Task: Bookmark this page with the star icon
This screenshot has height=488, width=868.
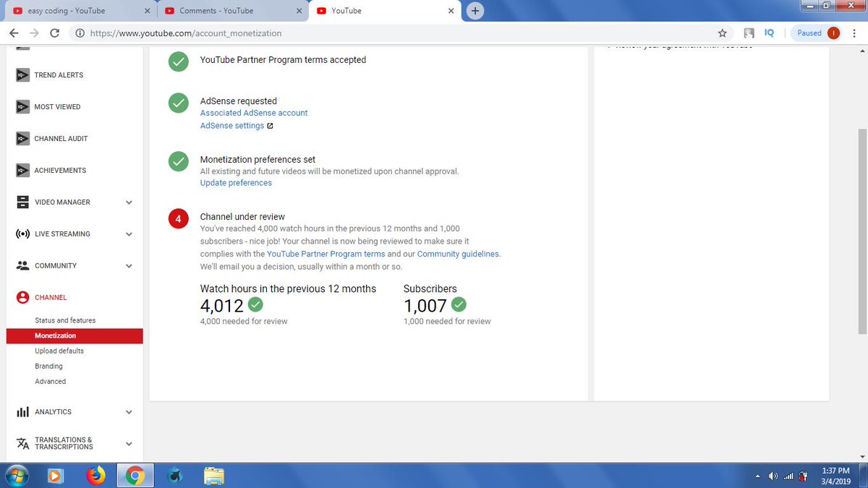Action: 722,33
